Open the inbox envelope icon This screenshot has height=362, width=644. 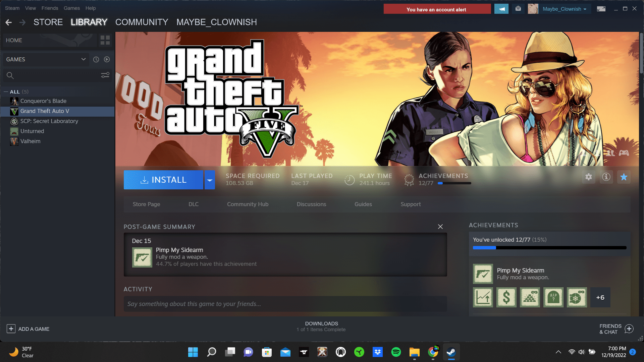(518, 9)
